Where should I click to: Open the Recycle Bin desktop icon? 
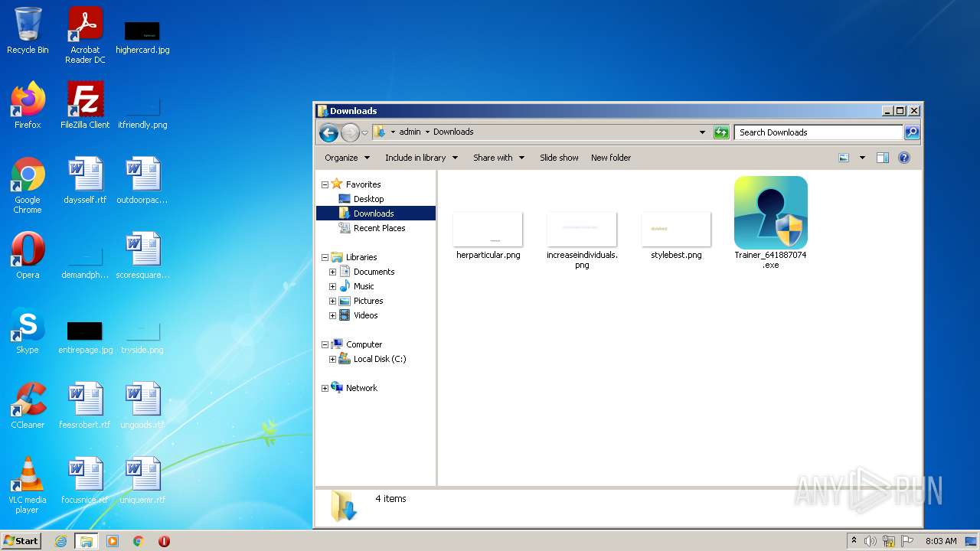28,31
